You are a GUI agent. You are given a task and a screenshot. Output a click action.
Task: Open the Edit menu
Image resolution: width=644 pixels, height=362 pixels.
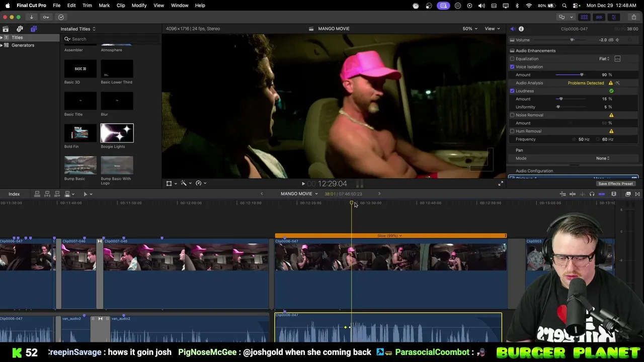pos(71,6)
